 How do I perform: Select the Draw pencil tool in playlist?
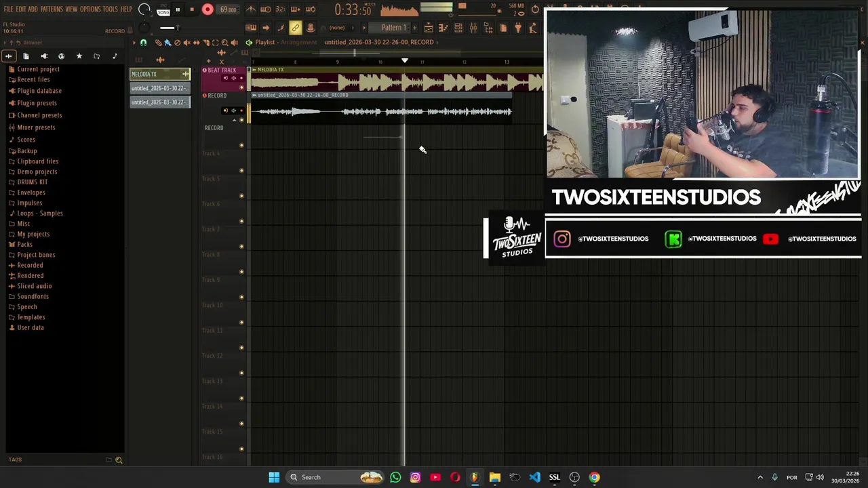coord(158,43)
